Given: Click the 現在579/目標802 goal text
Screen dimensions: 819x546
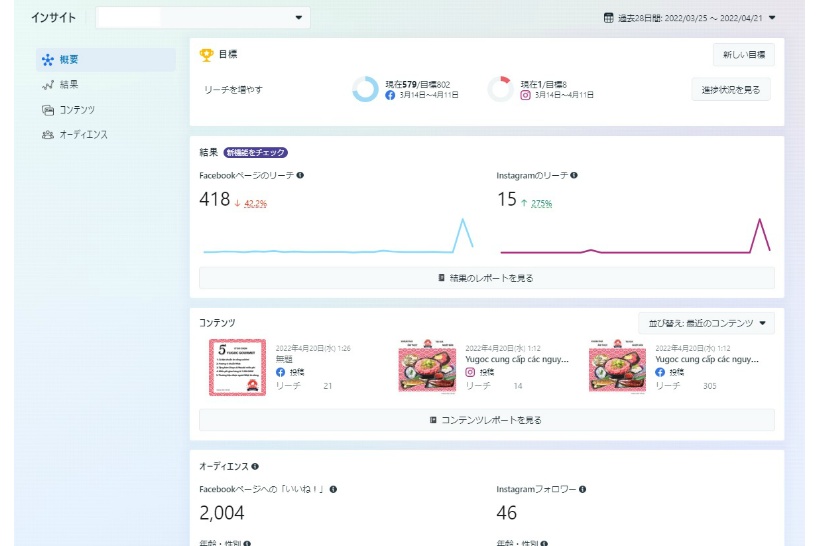Looking at the screenshot, I should pos(417,85).
